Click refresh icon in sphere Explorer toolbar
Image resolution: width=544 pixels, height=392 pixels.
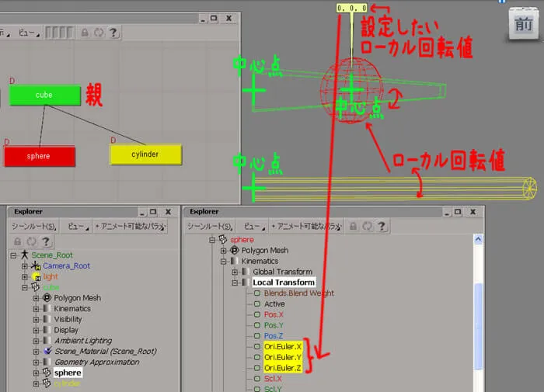coord(367,227)
